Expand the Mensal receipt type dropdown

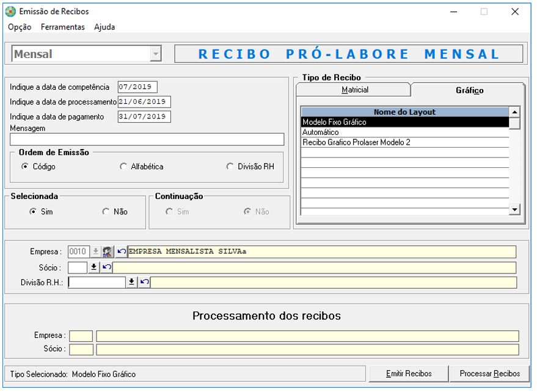pyautogui.click(x=156, y=54)
